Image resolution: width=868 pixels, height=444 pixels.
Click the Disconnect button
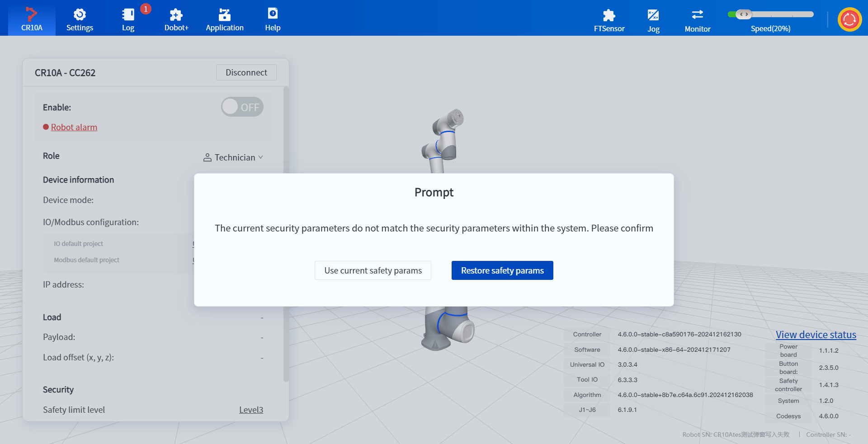pos(246,72)
